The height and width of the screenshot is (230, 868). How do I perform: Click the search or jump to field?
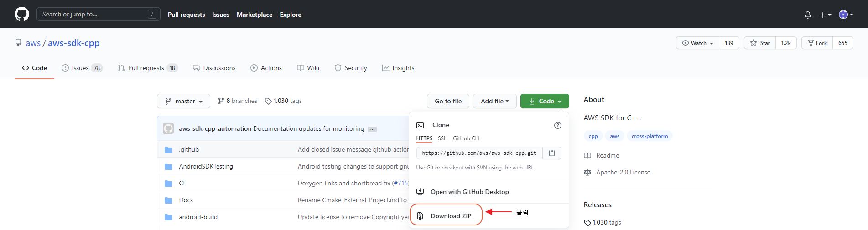tap(99, 14)
